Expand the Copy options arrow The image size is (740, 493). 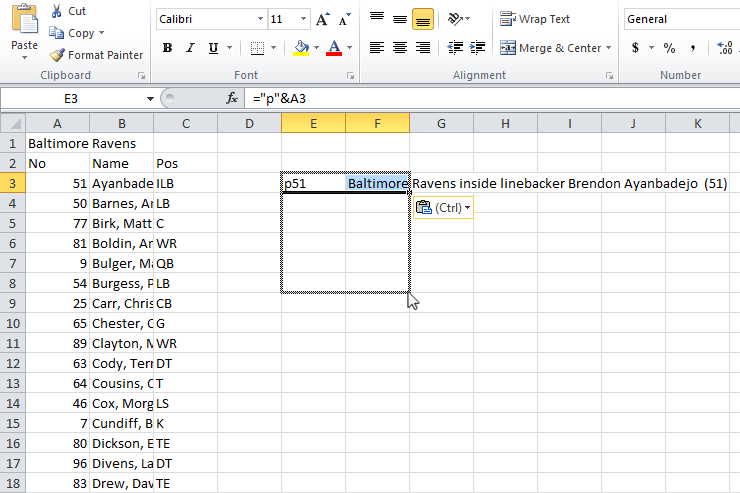101,33
